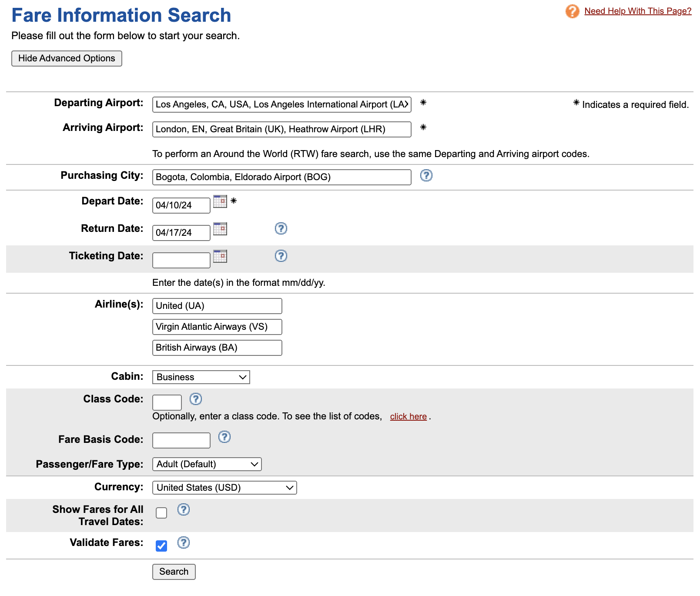Open the Currency dropdown
This screenshot has width=700, height=596.
[224, 488]
